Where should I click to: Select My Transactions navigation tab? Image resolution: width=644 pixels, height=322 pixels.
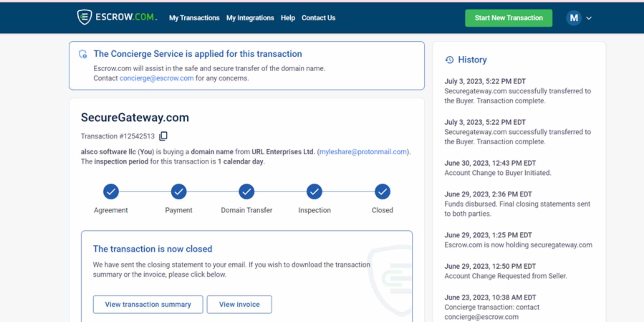(194, 18)
